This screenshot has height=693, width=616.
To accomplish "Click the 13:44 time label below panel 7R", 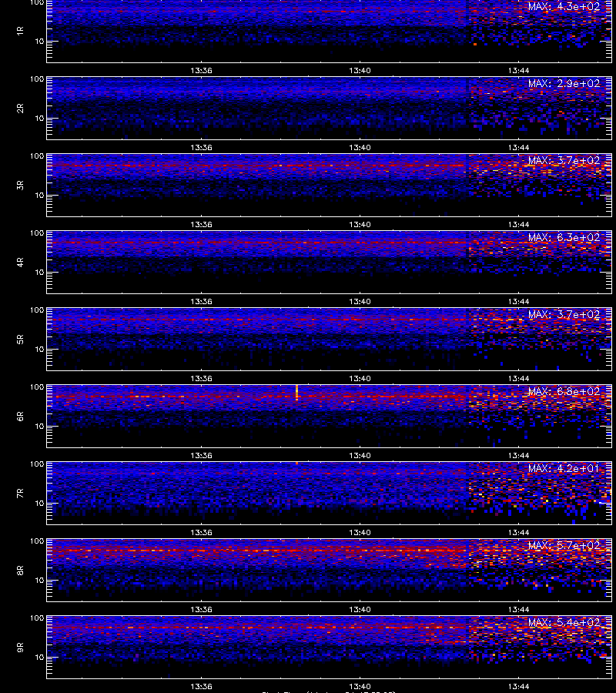I will (518, 533).
